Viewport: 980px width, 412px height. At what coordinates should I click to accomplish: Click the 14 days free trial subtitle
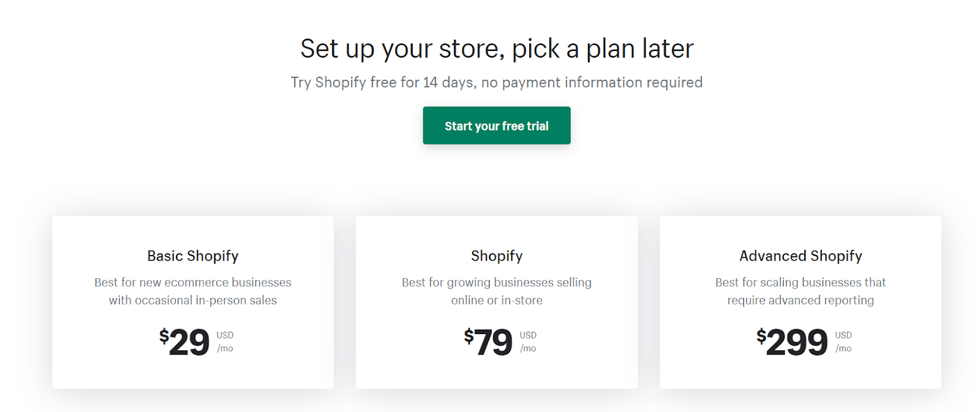[x=497, y=82]
